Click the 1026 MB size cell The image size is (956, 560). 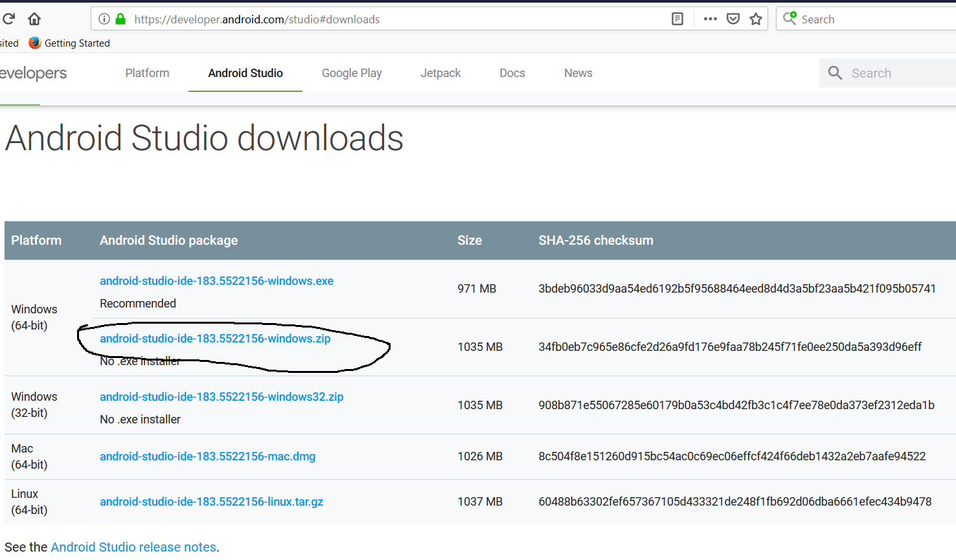pos(480,456)
